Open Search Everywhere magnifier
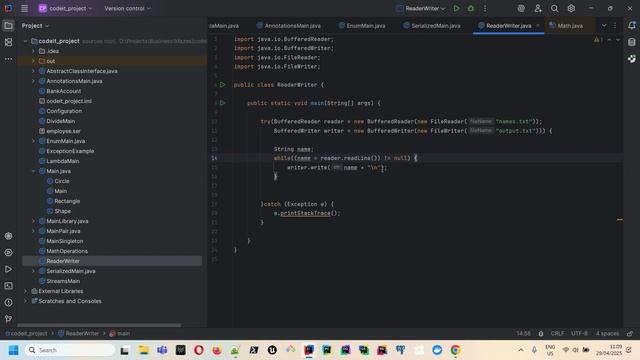640x360 pixels. point(554,8)
